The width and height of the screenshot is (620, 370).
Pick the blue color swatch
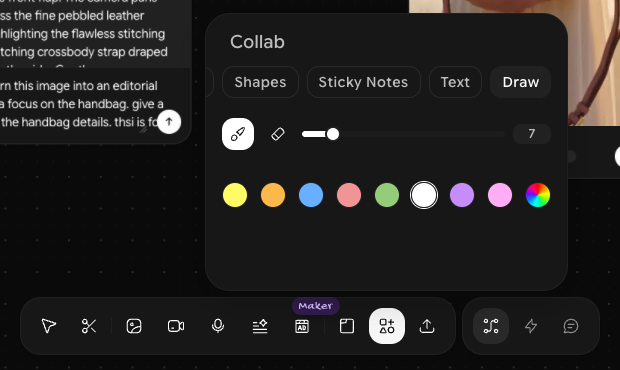pyautogui.click(x=311, y=195)
